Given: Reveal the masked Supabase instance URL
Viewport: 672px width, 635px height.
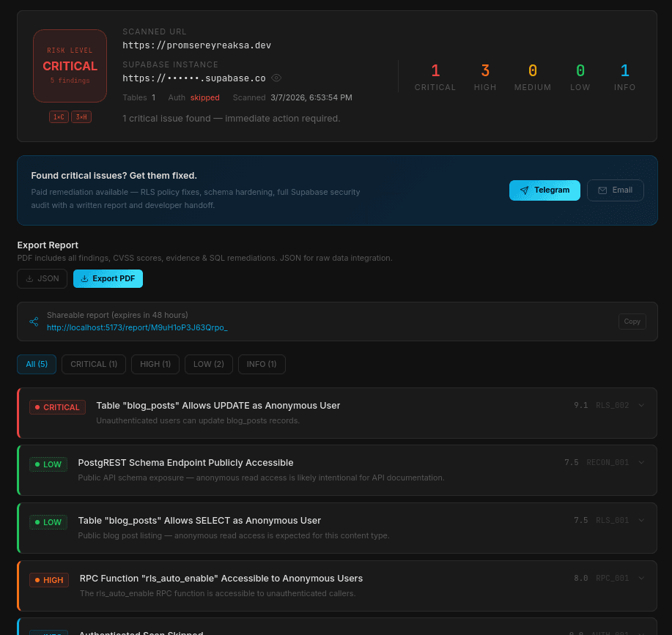Looking at the screenshot, I should (x=276, y=78).
